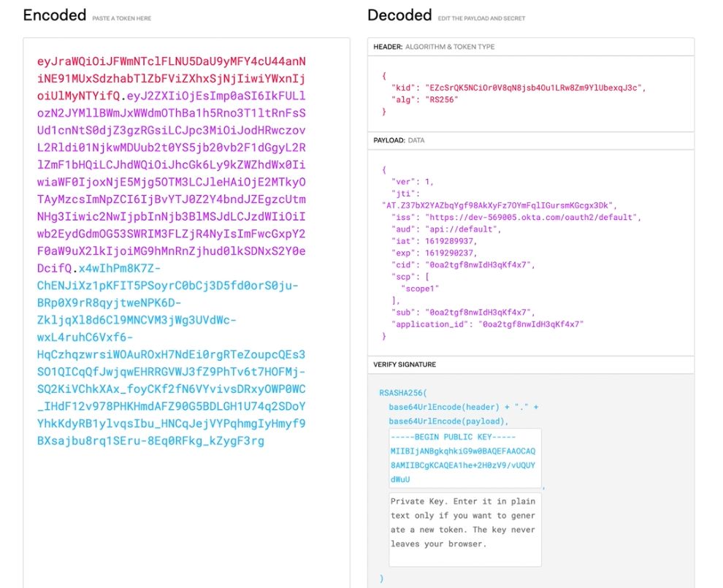Click the "aud" api://default line
723x588 pixels.
click(x=446, y=229)
